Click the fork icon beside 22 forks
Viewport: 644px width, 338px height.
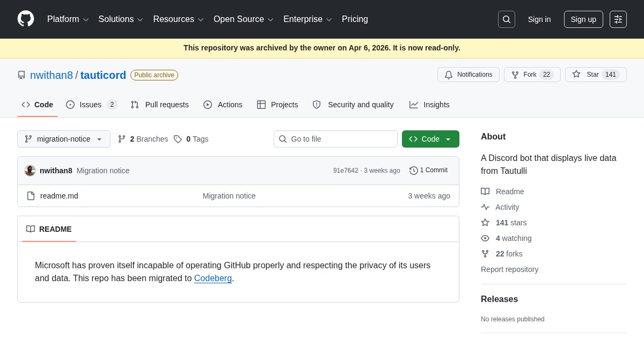pyautogui.click(x=485, y=254)
